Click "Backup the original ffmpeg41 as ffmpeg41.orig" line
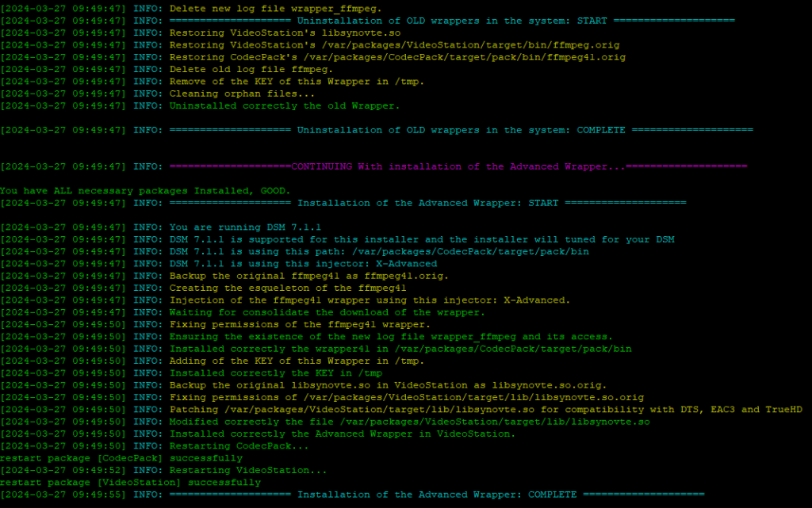Screen dimensions: 812x508 (x=308, y=276)
